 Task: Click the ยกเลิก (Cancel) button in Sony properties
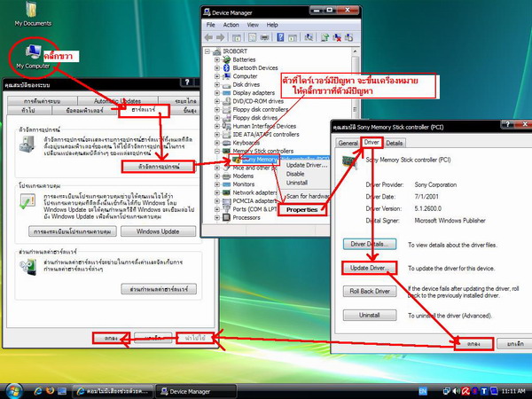[x=515, y=344]
